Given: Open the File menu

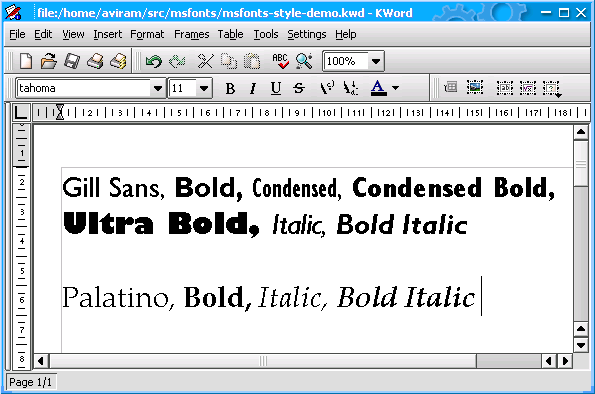Looking at the screenshot, I should [17, 34].
